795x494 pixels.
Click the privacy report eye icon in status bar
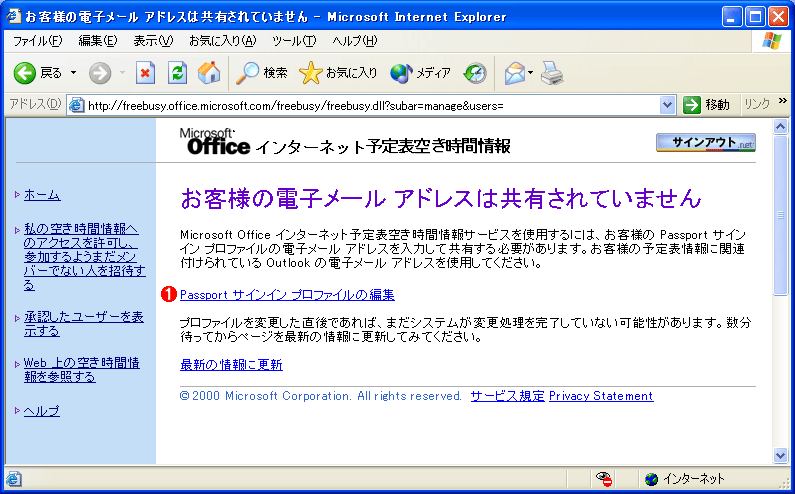point(603,478)
